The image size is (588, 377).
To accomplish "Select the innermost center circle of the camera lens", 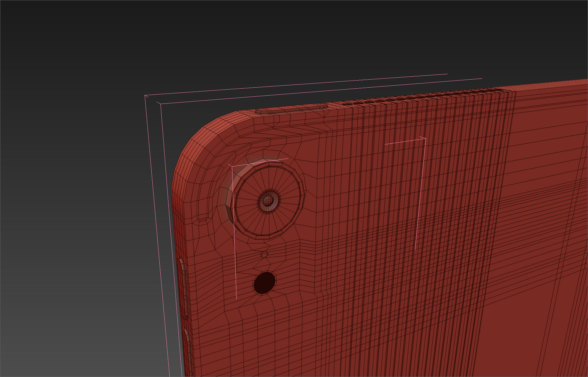I will (x=268, y=201).
